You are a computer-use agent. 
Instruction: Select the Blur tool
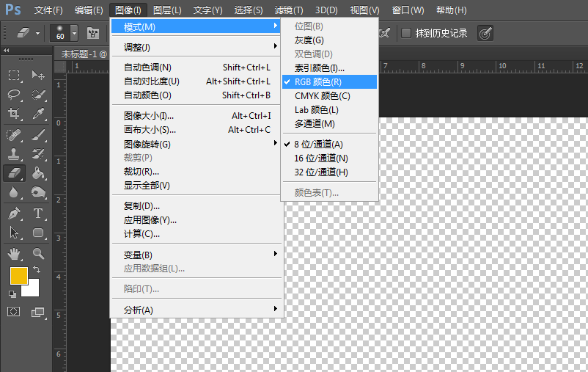[x=14, y=192]
